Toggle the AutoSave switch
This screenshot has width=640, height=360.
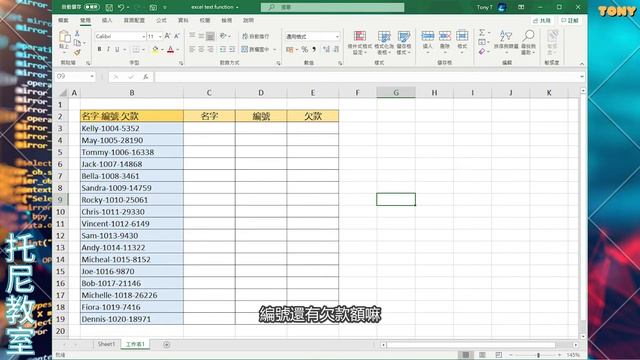91,7
